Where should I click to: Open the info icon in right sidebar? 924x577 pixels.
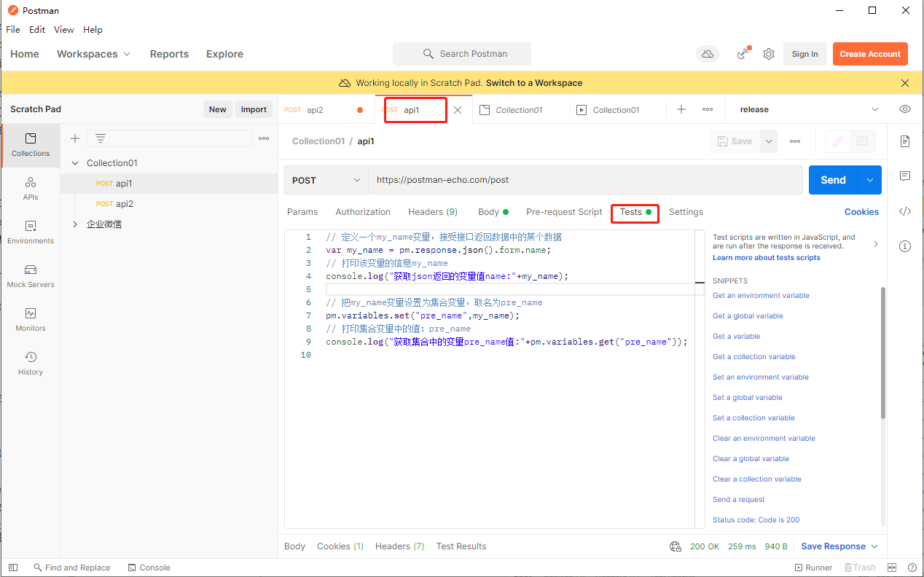point(905,246)
